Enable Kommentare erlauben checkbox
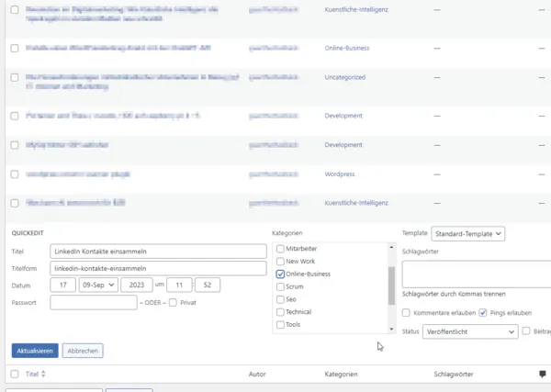Screen dimensions: 551x392 [x=406, y=313]
